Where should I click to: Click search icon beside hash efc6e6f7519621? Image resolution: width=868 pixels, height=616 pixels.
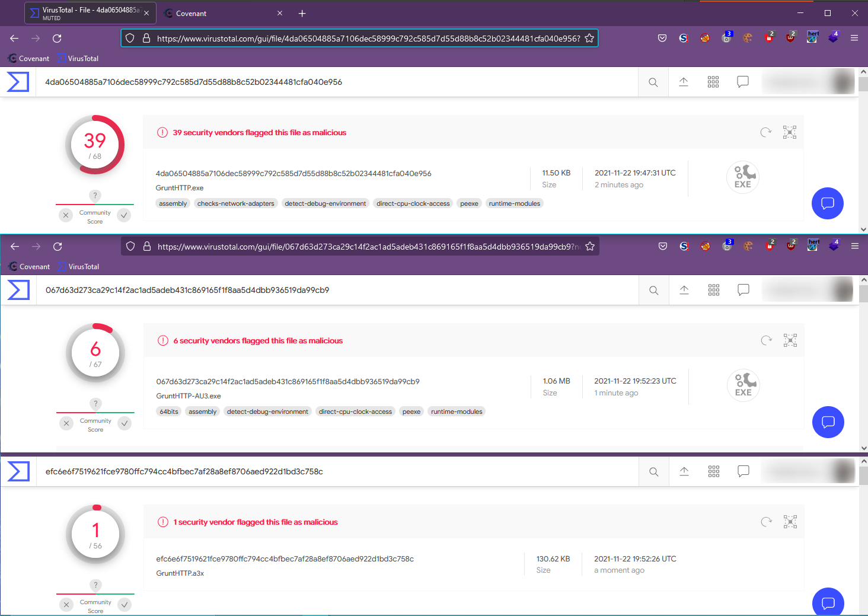pos(654,471)
